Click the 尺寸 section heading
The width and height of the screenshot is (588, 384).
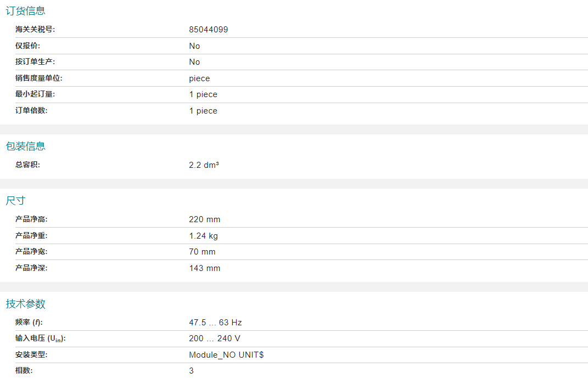pyautogui.click(x=15, y=200)
